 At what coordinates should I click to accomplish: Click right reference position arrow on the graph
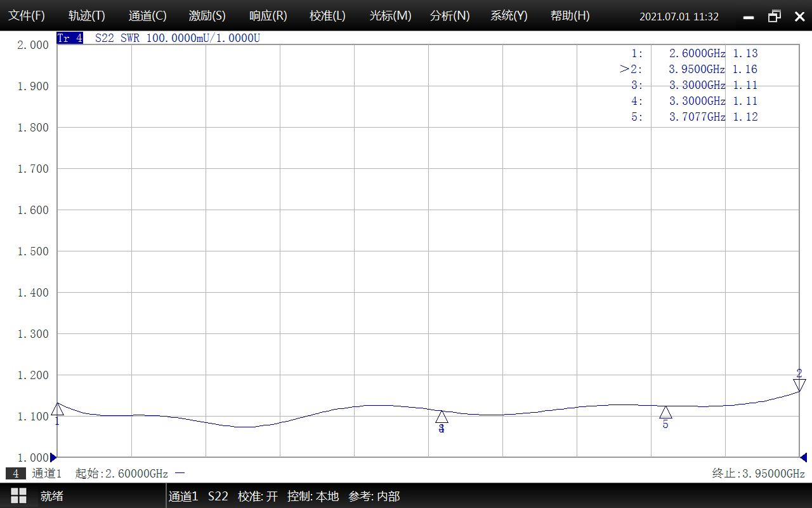803,457
